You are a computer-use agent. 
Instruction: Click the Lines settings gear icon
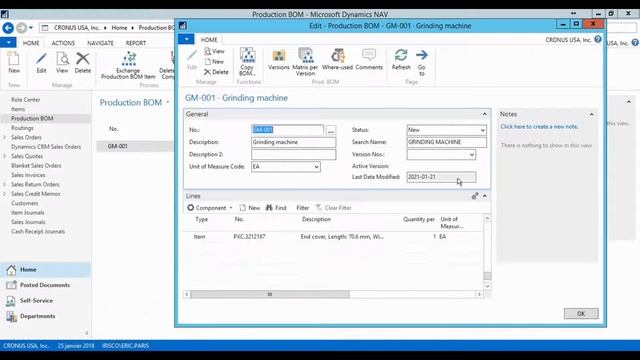475,196
